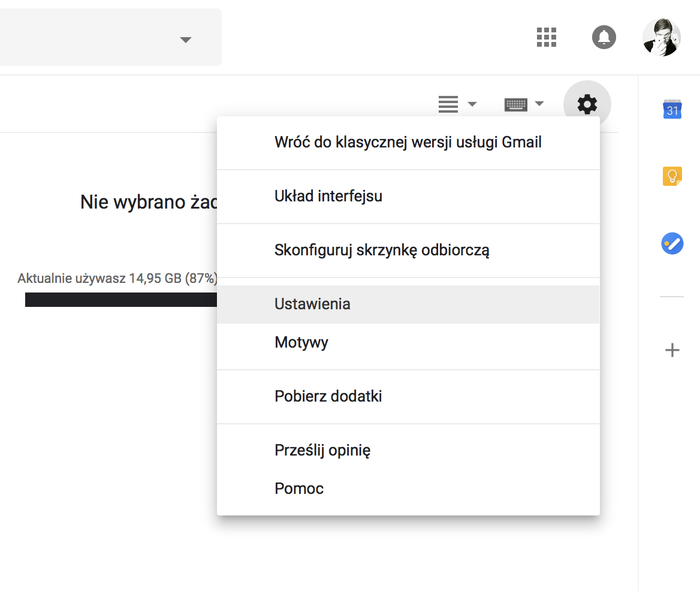
Task: Expand the keyboard input tools dropdown arrow
Action: pyautogui.click(x=539, y=104)
